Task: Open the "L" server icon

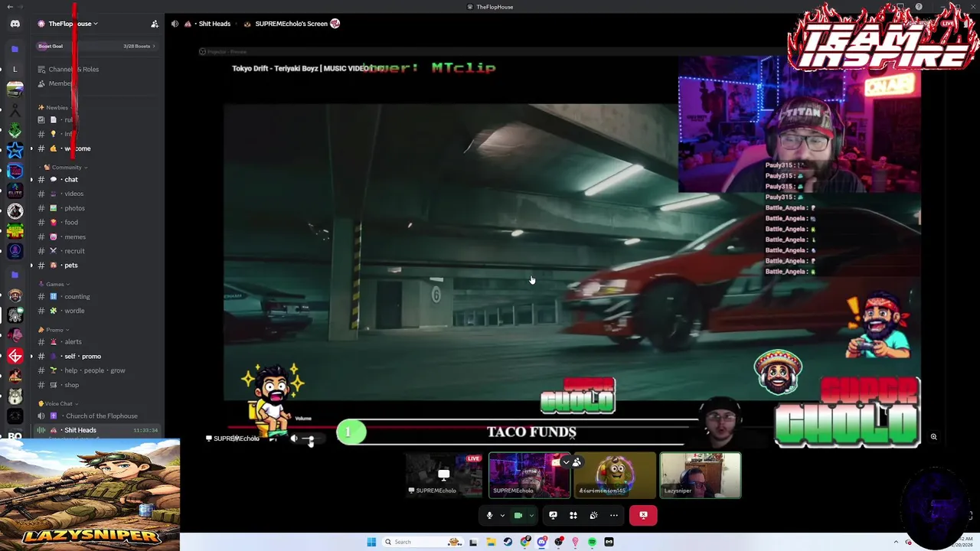Action: pyautogui.click(x=15, y=69)
